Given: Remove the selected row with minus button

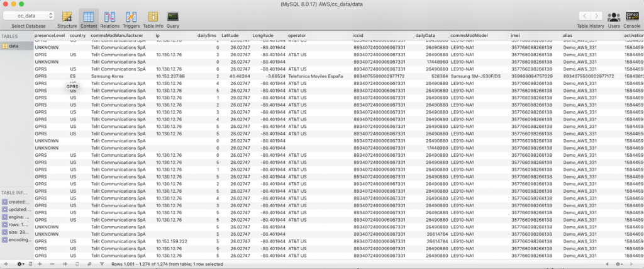Looking at the screenshot, I should point(52,263).
